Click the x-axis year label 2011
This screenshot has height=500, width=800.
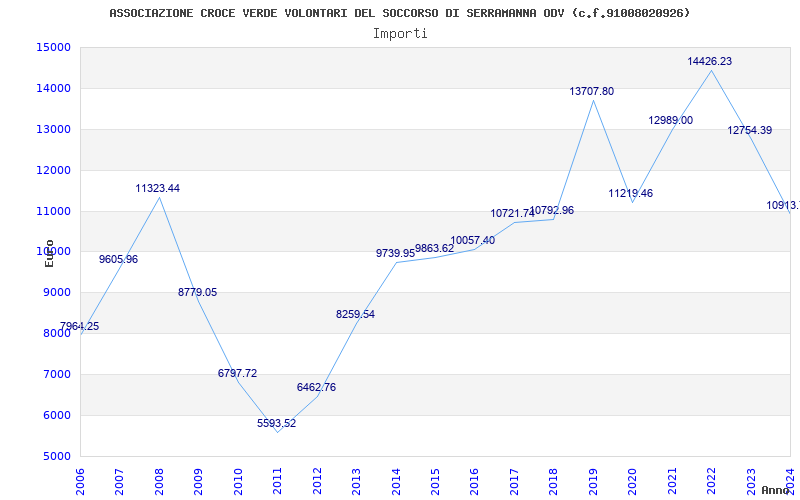[x=278, y=481]
